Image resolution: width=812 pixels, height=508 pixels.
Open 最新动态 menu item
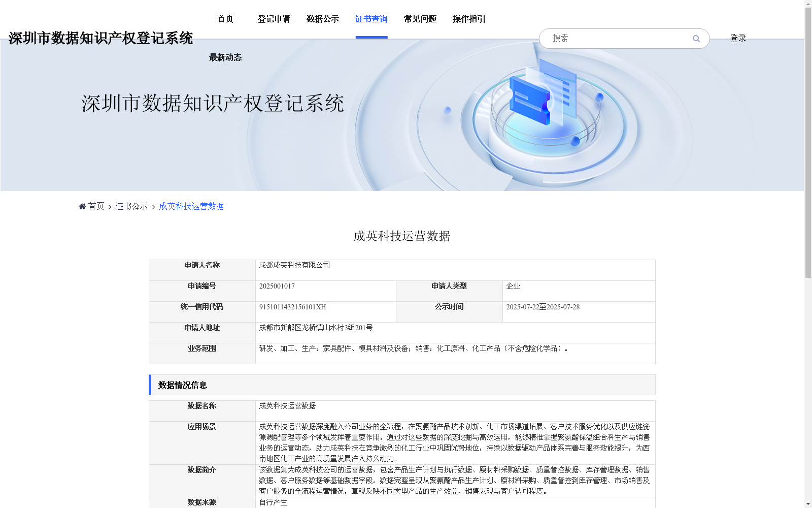(x=225, y=57)
